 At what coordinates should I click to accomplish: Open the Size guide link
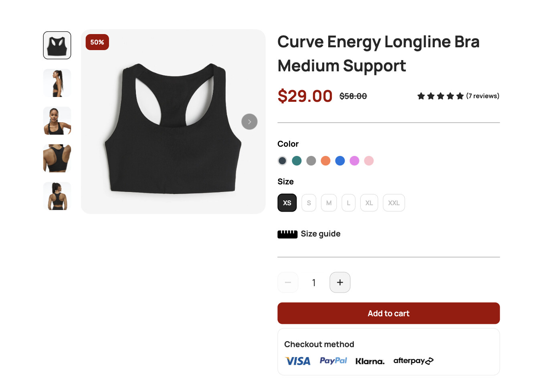[x=320, y=234]
